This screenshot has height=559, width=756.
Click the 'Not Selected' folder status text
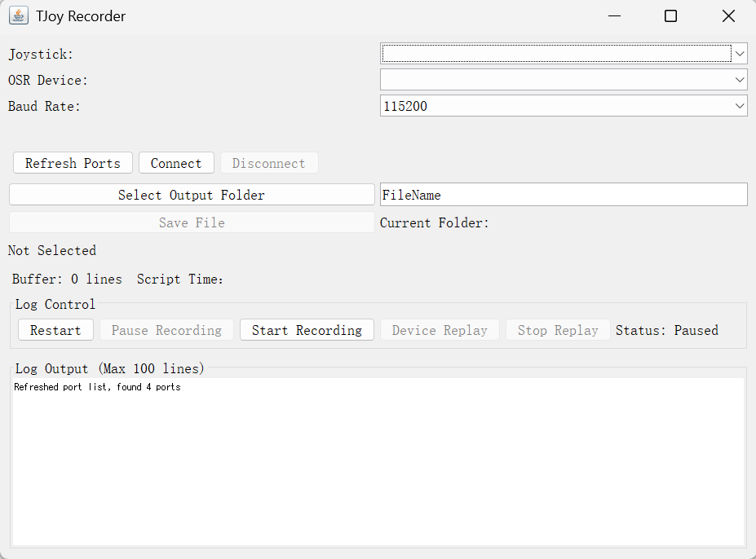[x=52, y=250]
